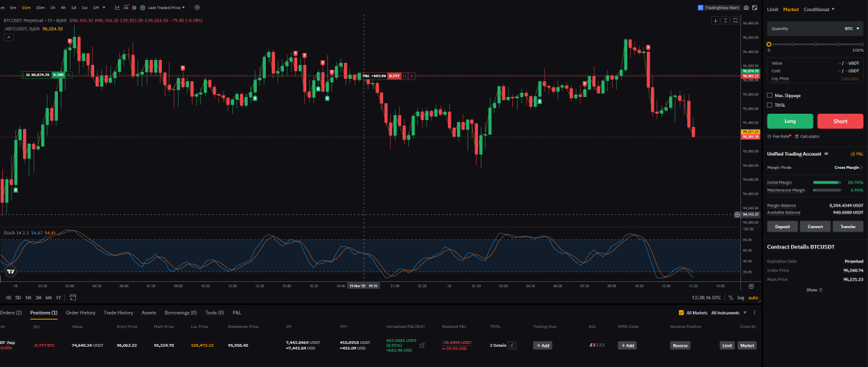This screenshot has width=868, height=367.
Task: Click the reset chart refresh icon
Action: click(735, 20)
